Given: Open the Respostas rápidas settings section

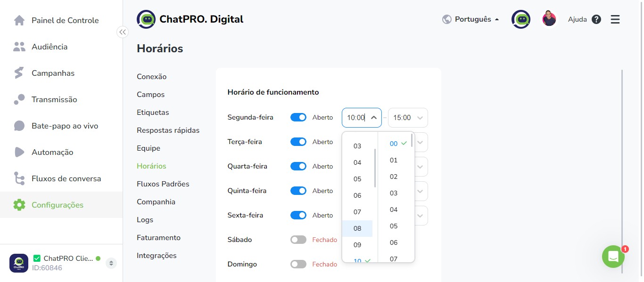Looking at the screenshot, I should [168, 130].
